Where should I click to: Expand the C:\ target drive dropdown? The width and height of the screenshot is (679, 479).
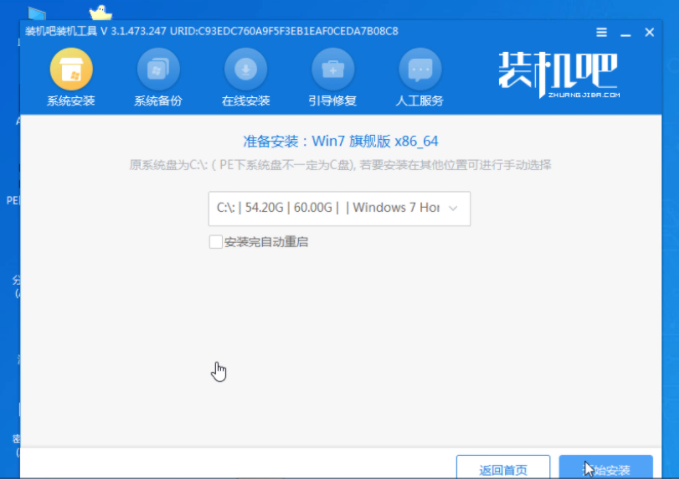point(338,208)
